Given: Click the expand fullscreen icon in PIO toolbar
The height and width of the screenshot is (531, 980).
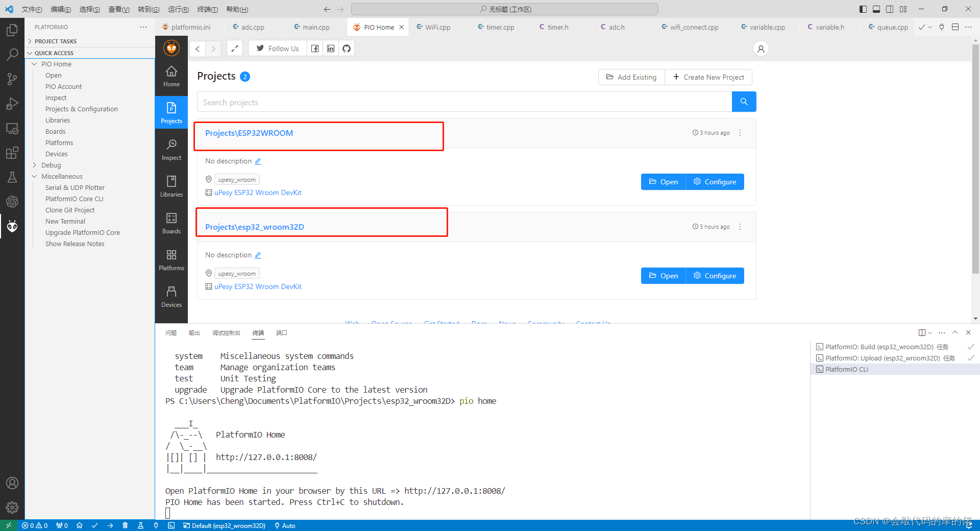Looking at the screenshot, I should (x=235, y=49).
